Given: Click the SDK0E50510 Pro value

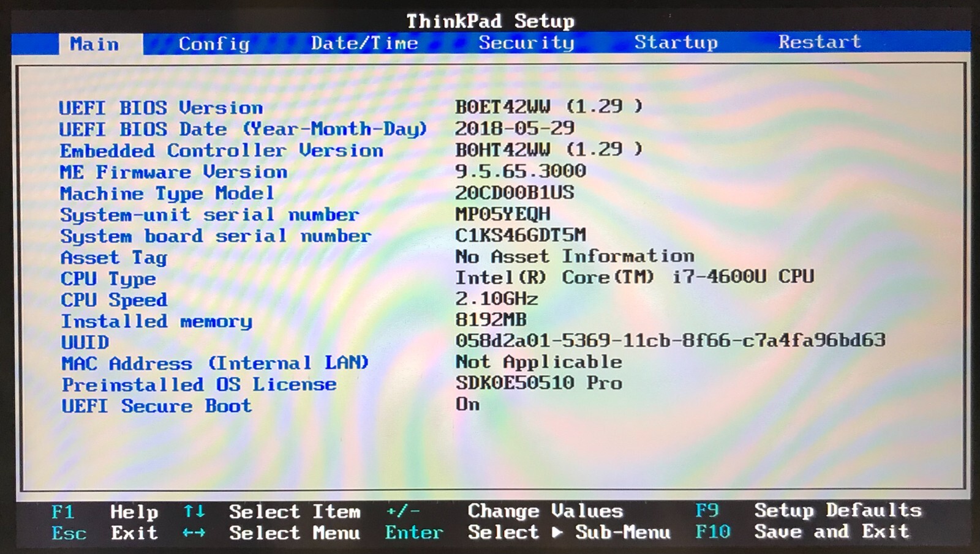Looking at the screenshot, I should pos(538,383).
